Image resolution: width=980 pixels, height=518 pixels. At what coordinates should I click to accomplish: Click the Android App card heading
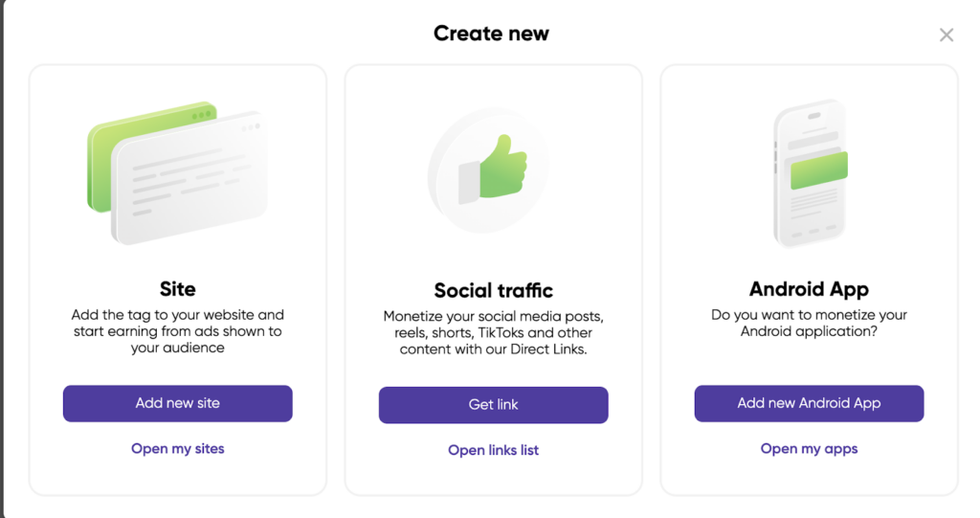point(809,288)
